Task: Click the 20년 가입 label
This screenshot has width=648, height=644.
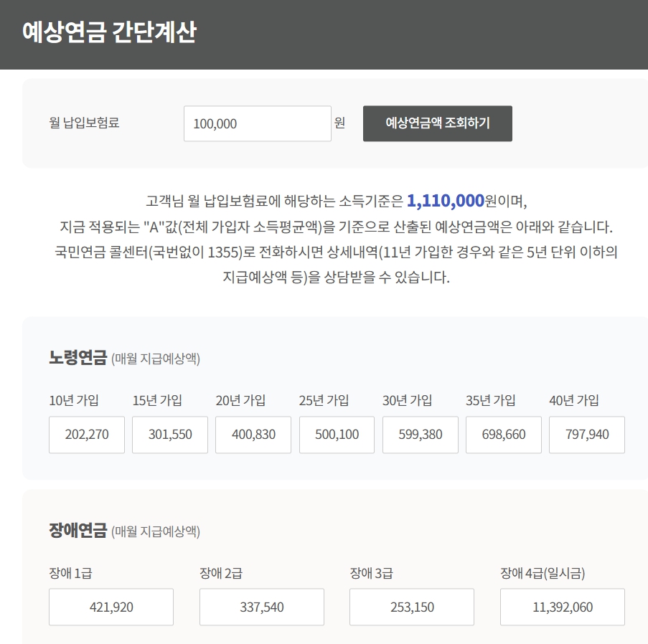Action: pos(240,400)
